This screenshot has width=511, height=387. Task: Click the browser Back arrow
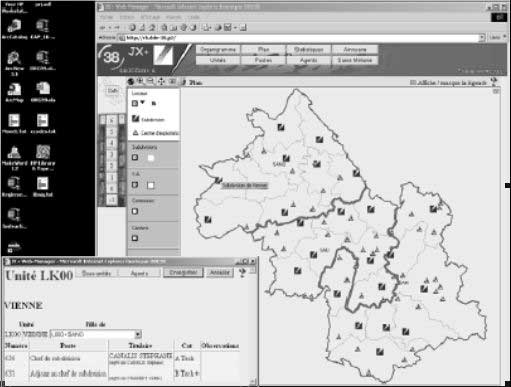[x=103, y=27]
